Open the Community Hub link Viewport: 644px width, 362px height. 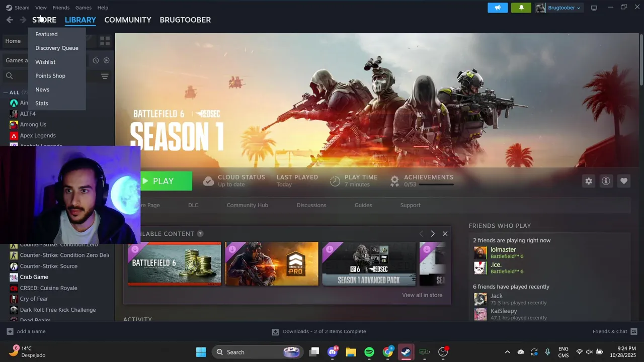[247, 205]
